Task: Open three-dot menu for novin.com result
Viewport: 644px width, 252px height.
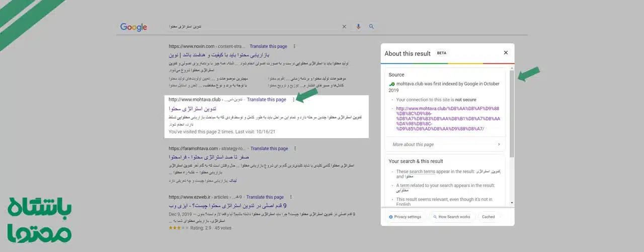Action: pyautogui.click(x=294, y=46)
